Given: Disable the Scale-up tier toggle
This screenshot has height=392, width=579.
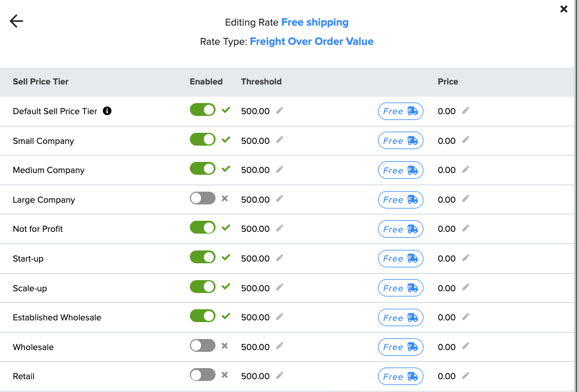Looking at the screenshot, I should [x=203, y=287].
